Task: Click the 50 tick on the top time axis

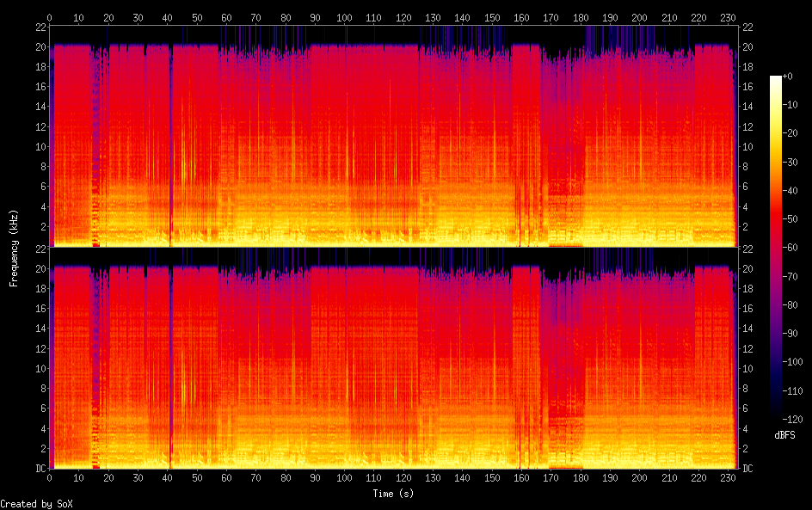Action: pyautogui.click(x=197, y=17)
